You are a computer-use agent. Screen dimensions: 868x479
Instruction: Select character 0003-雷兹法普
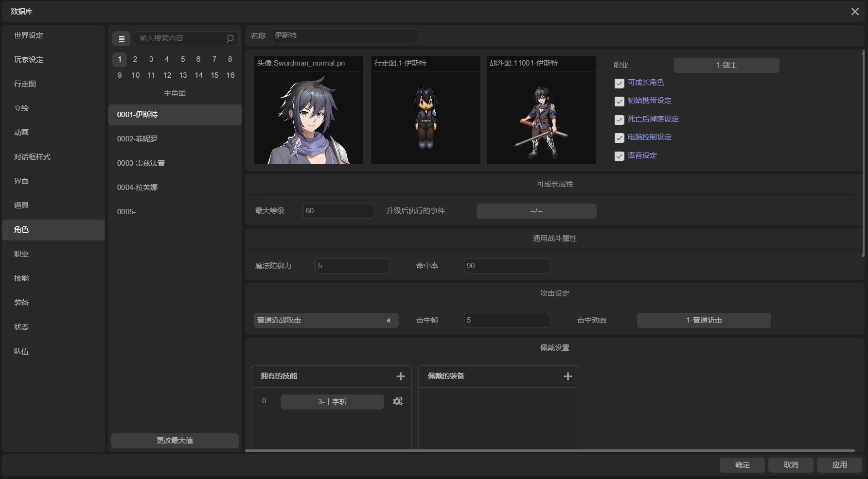tap(175, 163)
